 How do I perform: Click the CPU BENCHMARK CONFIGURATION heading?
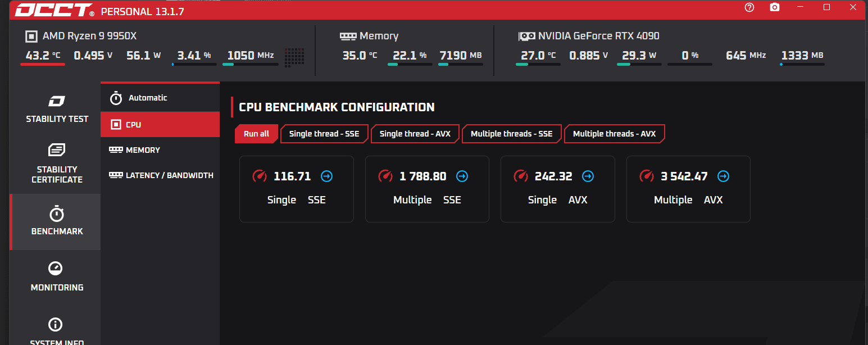(337, 107)
